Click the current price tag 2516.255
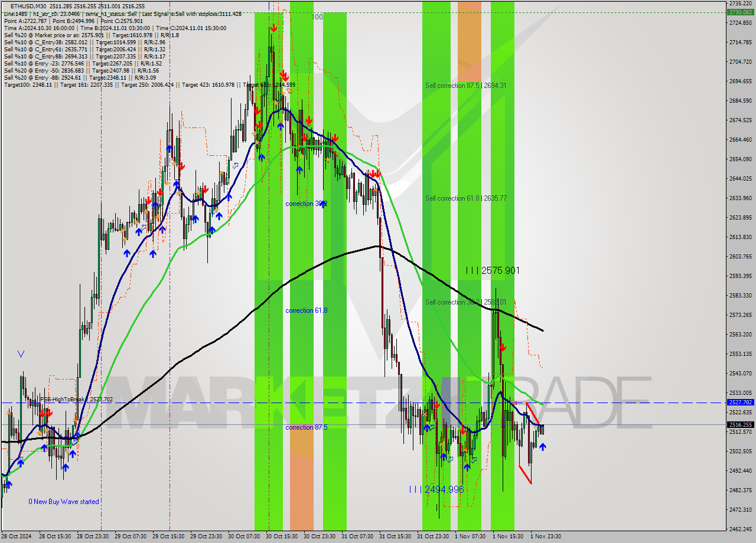 [x=740, y=424]
